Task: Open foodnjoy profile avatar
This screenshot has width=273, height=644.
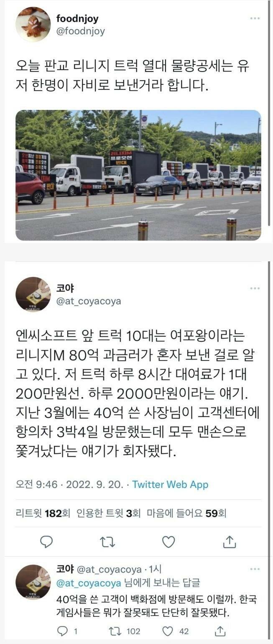Action: pyautogui.click(x=33, y=24)
